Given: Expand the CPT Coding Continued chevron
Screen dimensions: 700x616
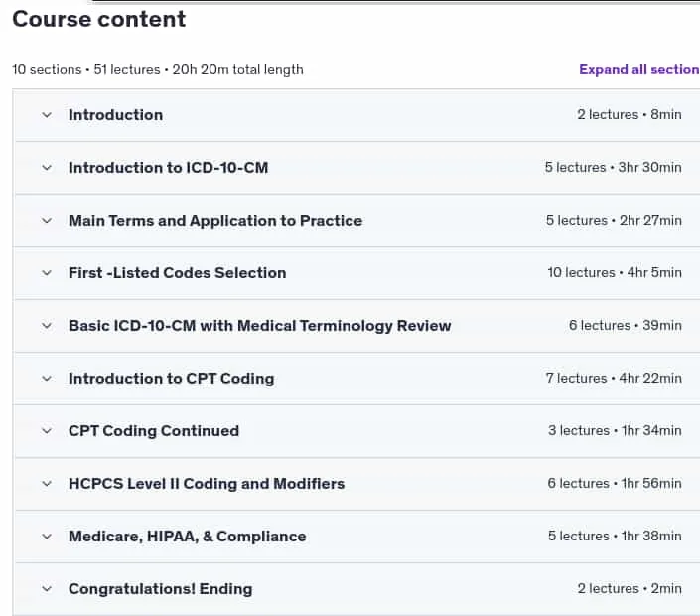Looking at the screenshot, I should pos(47,431).
